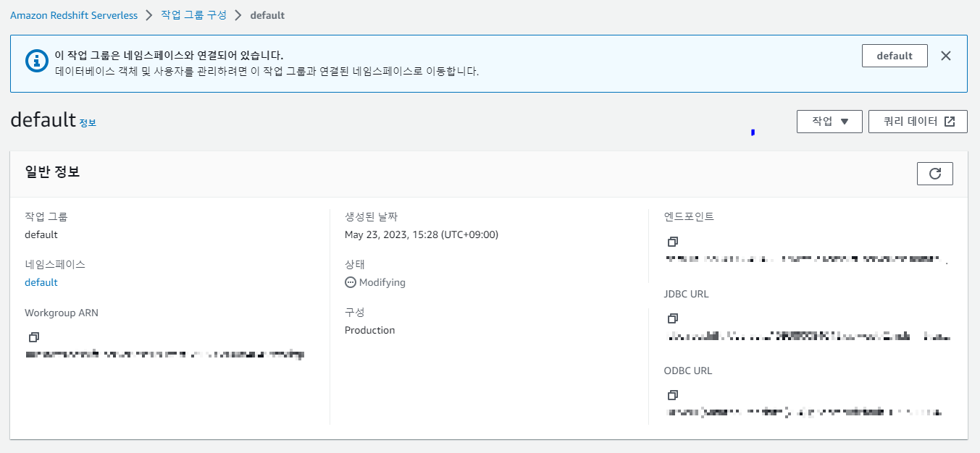Screen dimensions: 980x453
Task: Refresh the general information panel
Action: click(x=935, y=174)
